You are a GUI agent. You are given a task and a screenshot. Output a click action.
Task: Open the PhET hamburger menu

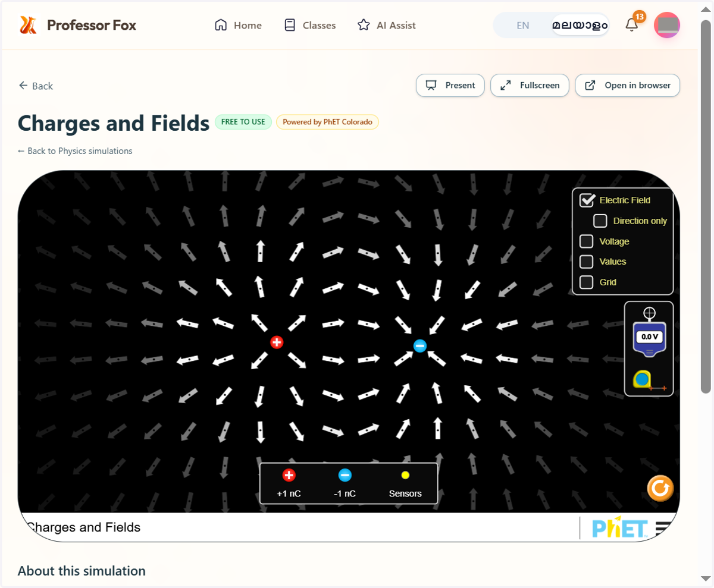click(663, 528)
